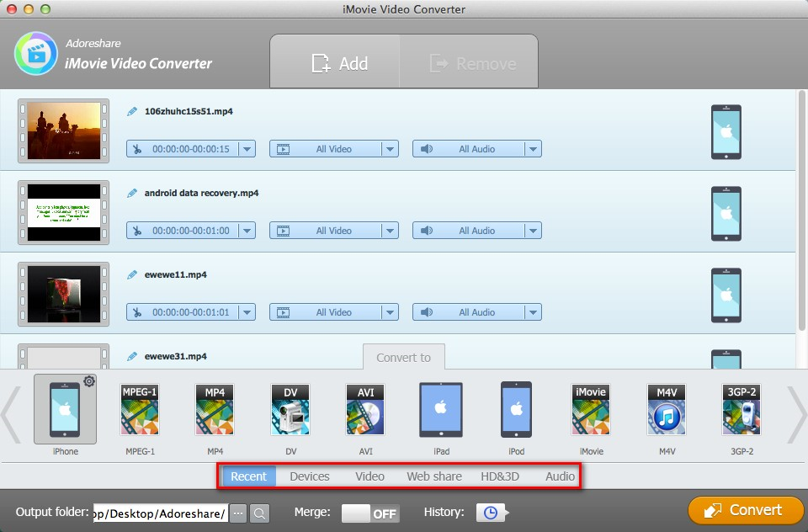Select the MPEG-1 format icon
The width and height of the screenshot is (808, 532).
click(x=139, y=410)
